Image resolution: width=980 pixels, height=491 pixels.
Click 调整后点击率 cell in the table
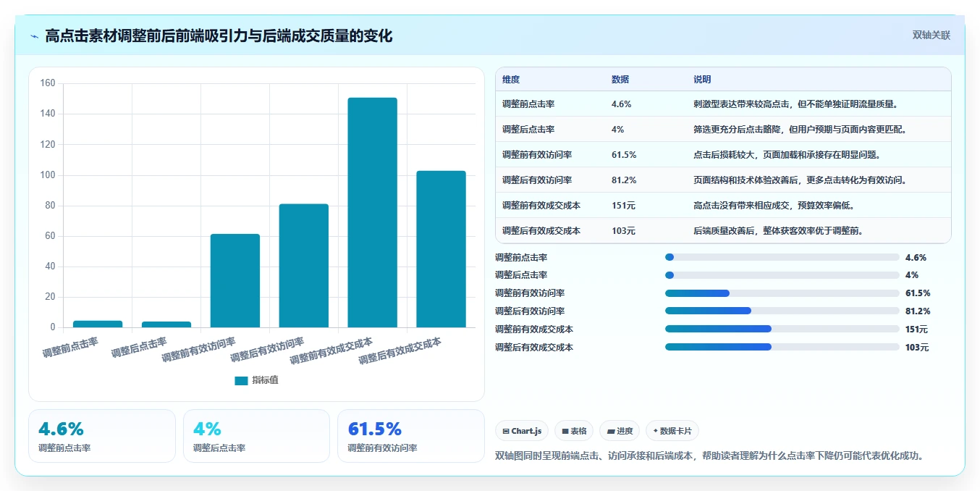pos(528,129)
